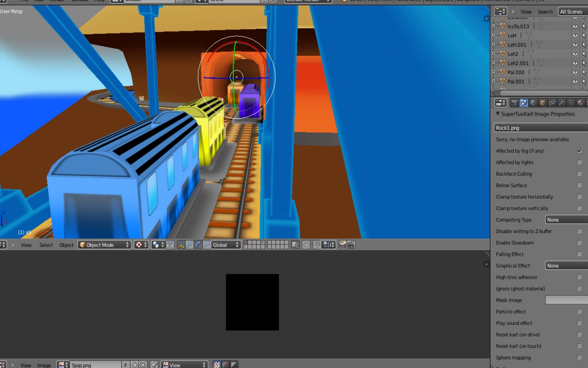
Task: Open the Render properties camera tab
Action: click(514, 103)
